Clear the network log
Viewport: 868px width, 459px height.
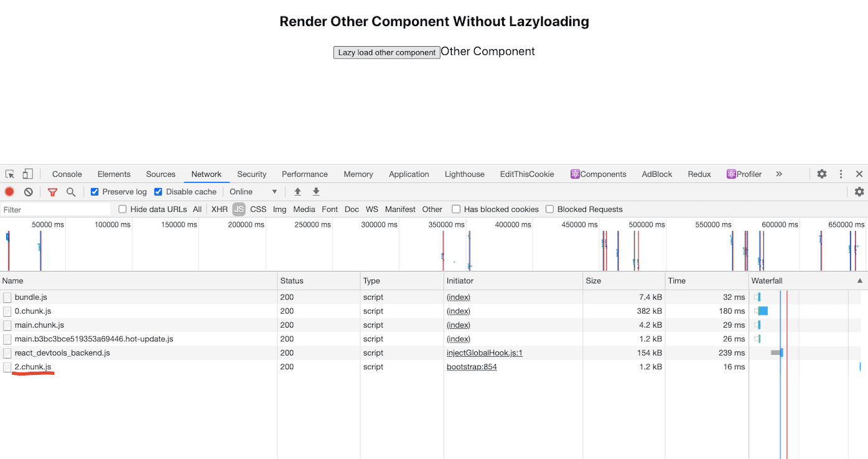click(x=28, y=192)
